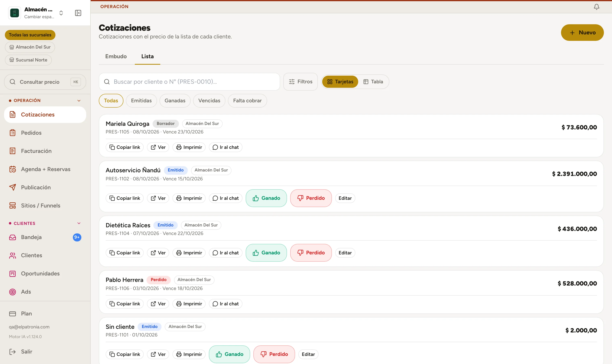
Task: Collapse the sidebar panel icon
Action: pos(78,13)
